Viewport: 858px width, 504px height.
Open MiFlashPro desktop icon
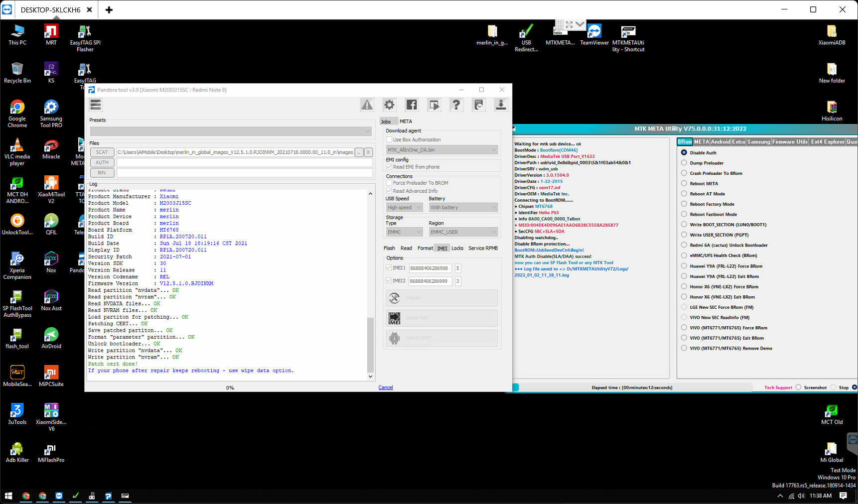coord(51,452)
